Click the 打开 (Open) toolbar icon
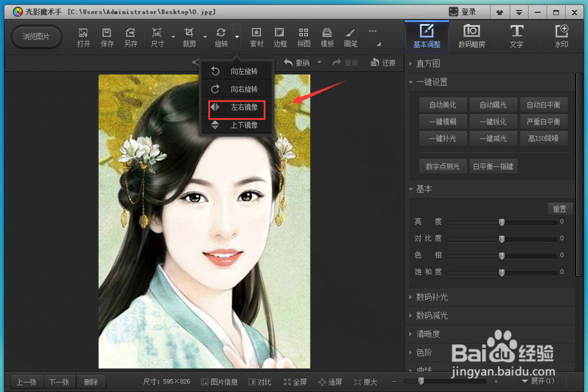Image resolution: width=588 pixels, height=392 pixels. click(x=83, y=38)
